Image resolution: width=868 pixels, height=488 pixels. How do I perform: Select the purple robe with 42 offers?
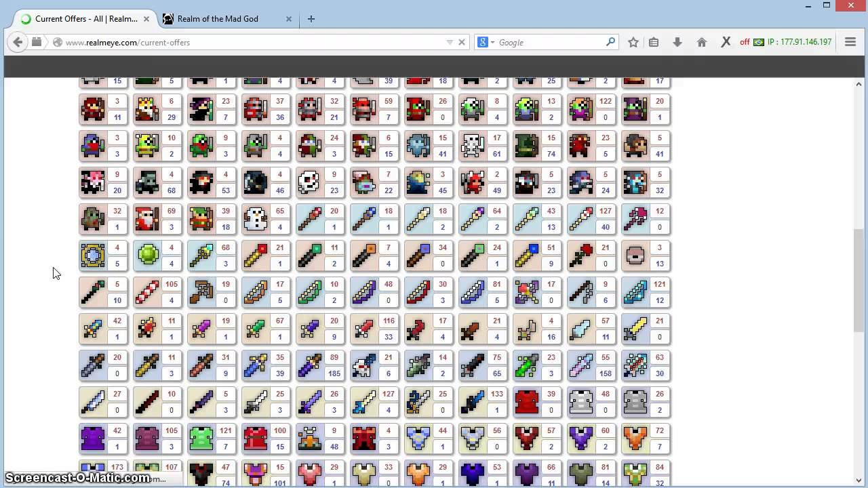93,439
